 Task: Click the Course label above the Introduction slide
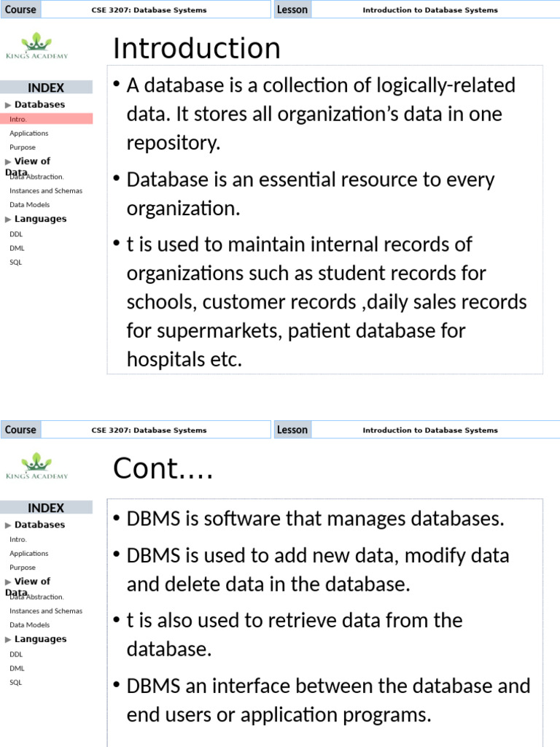click(20, 9)
